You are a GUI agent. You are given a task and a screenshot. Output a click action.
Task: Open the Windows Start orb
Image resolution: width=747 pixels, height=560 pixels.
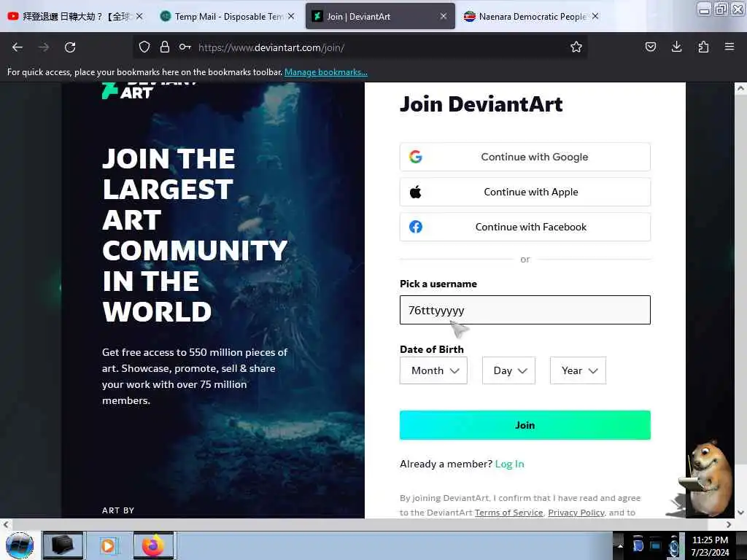[x=20, y=545]
